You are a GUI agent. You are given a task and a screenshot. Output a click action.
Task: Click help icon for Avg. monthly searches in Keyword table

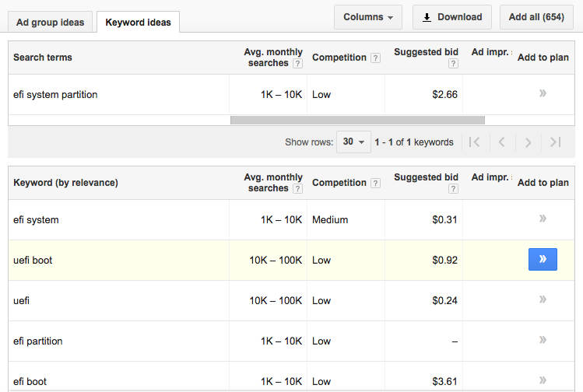[x=297, y=189]
